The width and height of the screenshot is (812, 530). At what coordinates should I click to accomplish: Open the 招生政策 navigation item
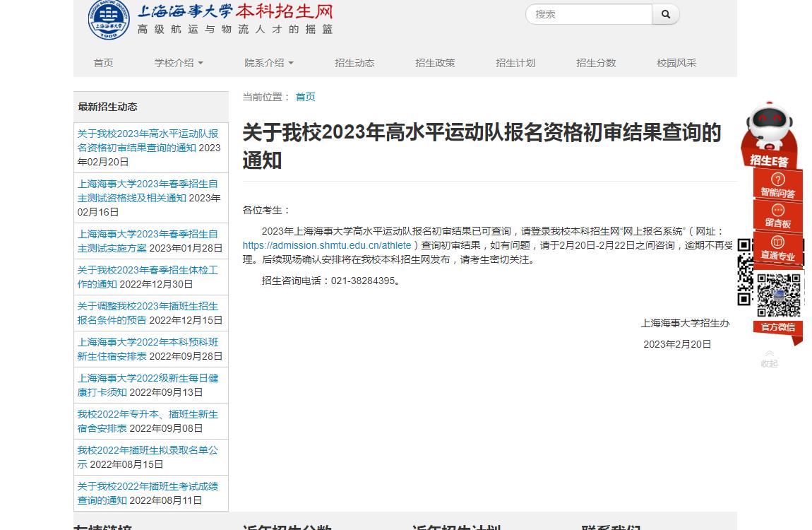[435, 63]
